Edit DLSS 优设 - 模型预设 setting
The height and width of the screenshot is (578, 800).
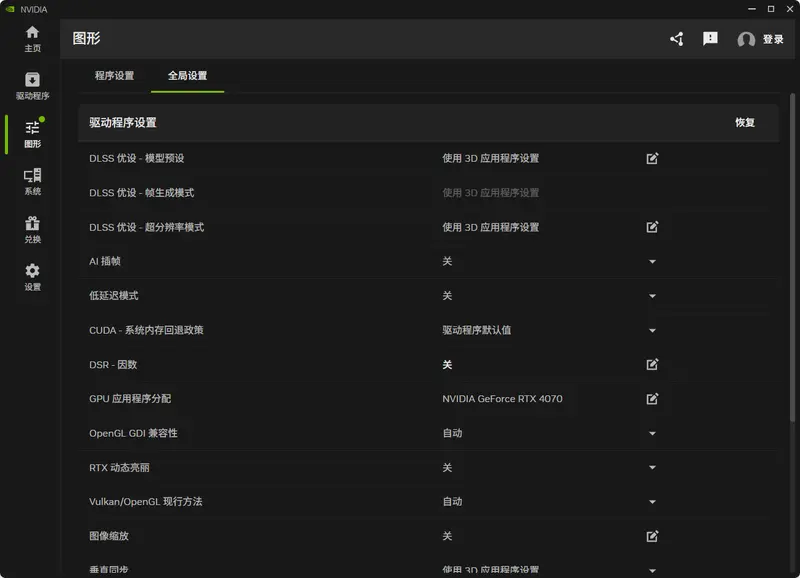(x=652, y=158)
